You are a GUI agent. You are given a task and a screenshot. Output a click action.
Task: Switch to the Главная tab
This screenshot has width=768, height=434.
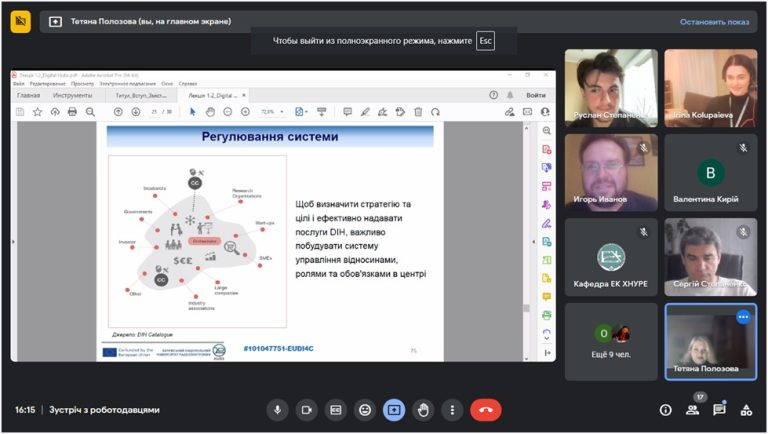pyautogui.click(x=28, y=96)
